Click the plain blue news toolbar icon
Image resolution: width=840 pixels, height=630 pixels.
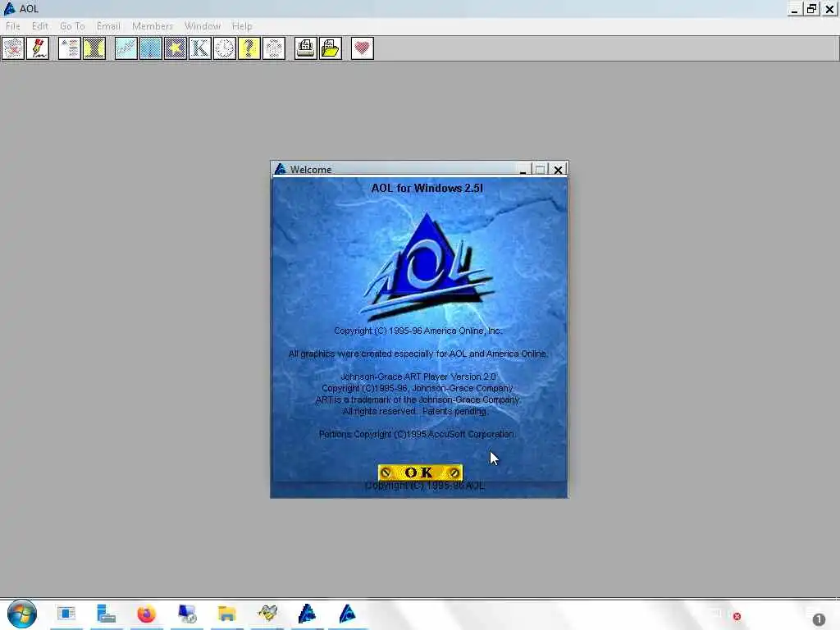[x=151, y=48]
